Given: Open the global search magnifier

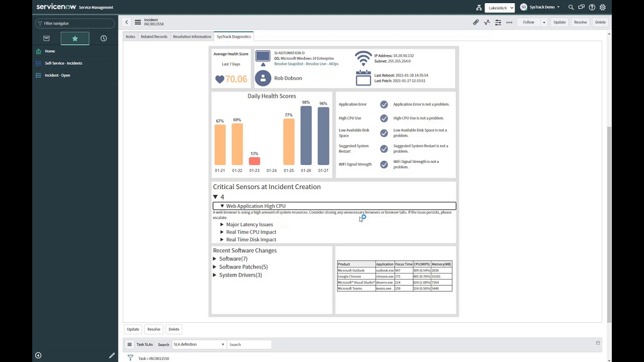Looking at the screenshot, I should click(x=571, y=8).
